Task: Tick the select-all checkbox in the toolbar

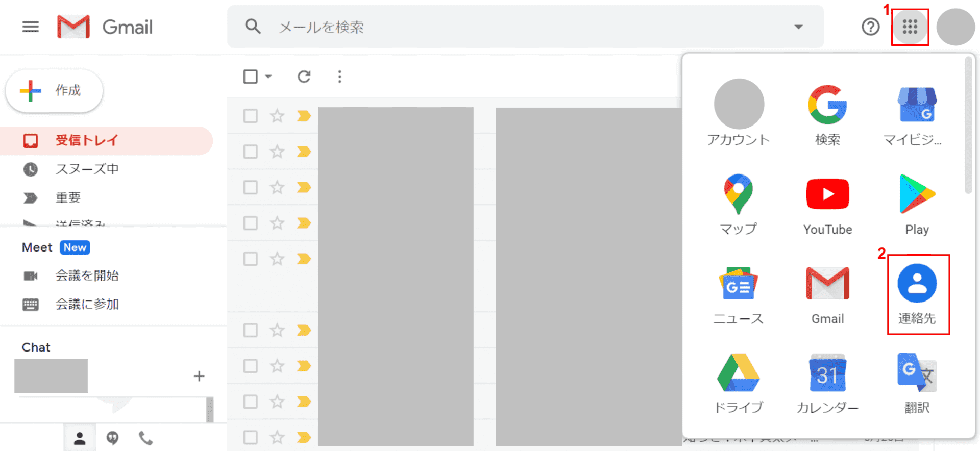Action: [250, 77]
